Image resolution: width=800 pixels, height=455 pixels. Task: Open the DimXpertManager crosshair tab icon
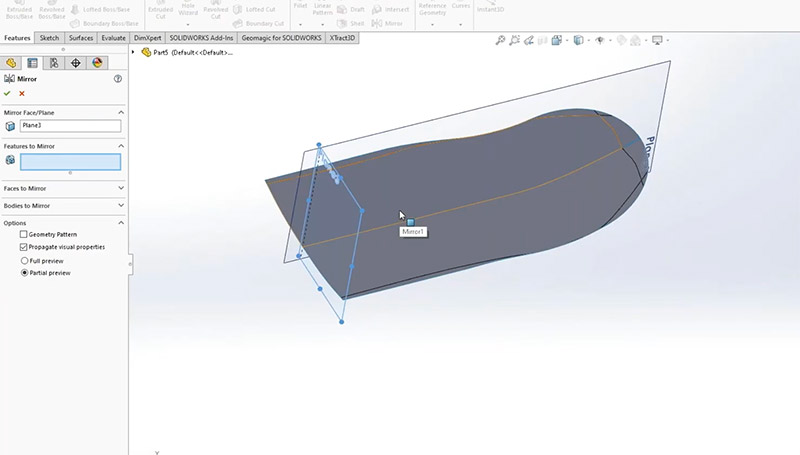pos(76,62)
